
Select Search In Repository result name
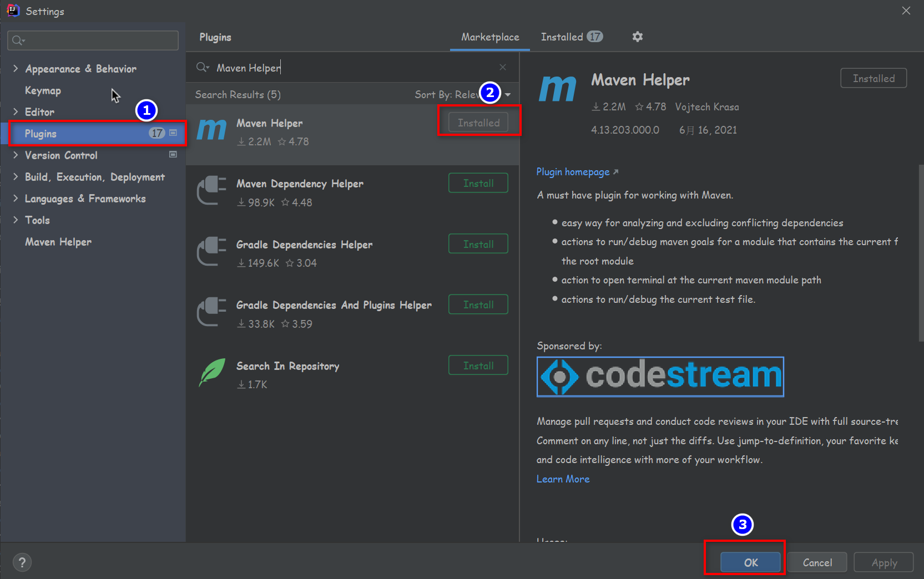287,366
